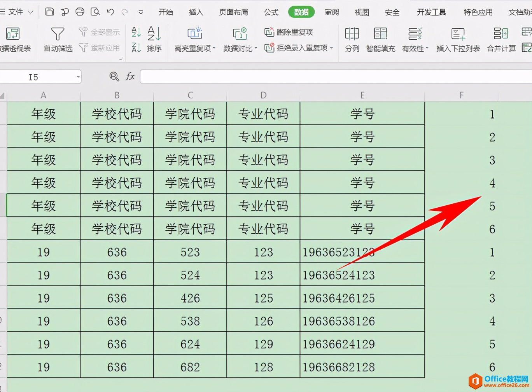This screenshot has height=392, width=532.
Task: Open the Name Box dropdown arrow
Action: (78, 77)
